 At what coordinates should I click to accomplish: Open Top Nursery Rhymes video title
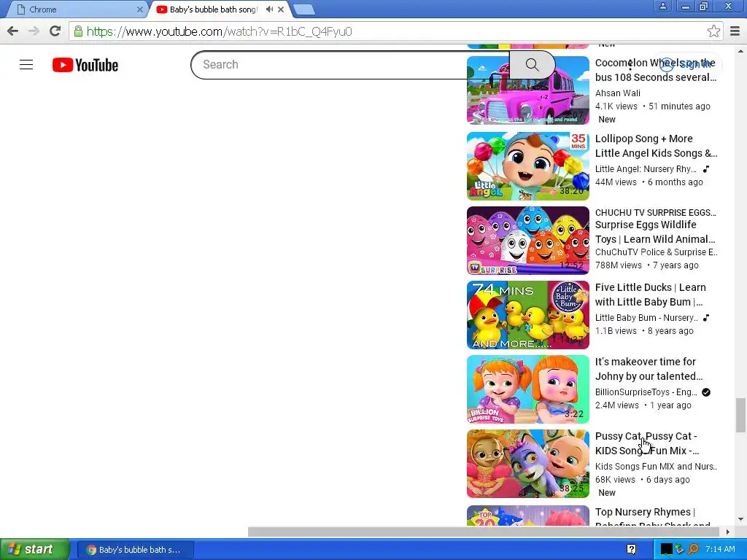pos(653,518)
